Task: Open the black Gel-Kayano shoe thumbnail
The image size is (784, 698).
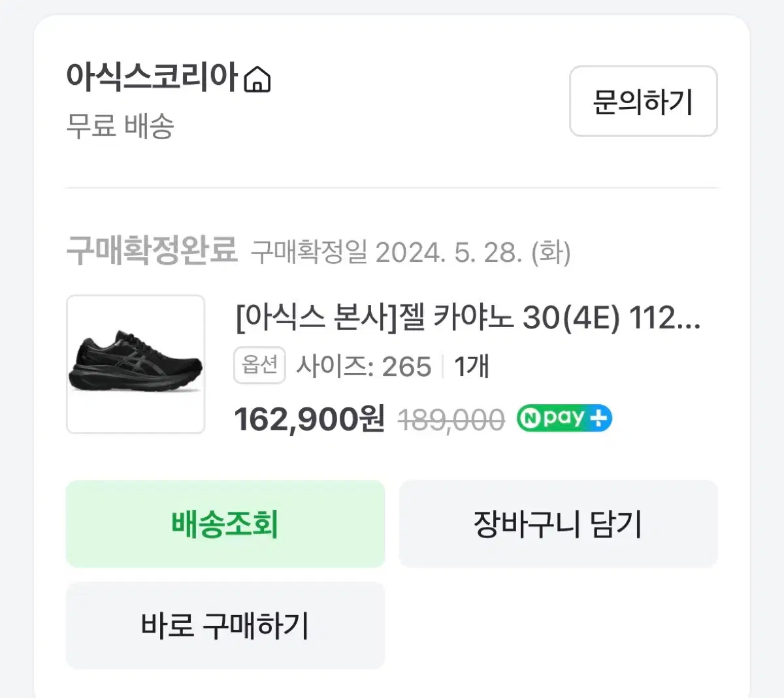Action: 136,364
